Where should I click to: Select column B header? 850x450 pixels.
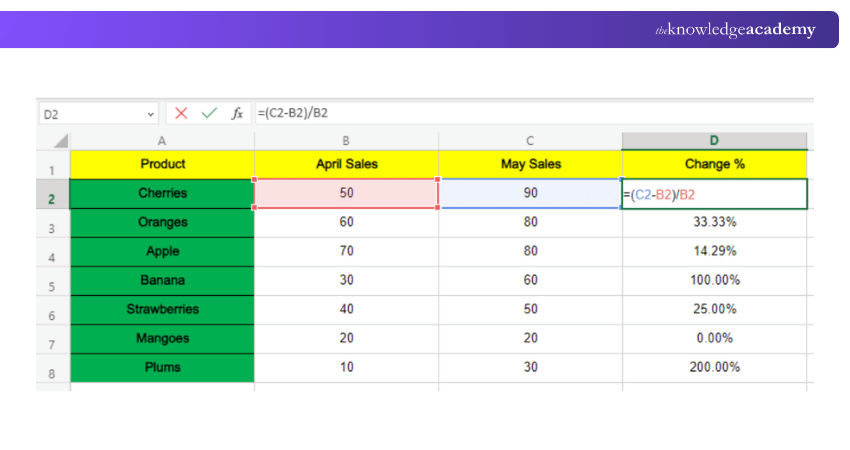(346, 141)
